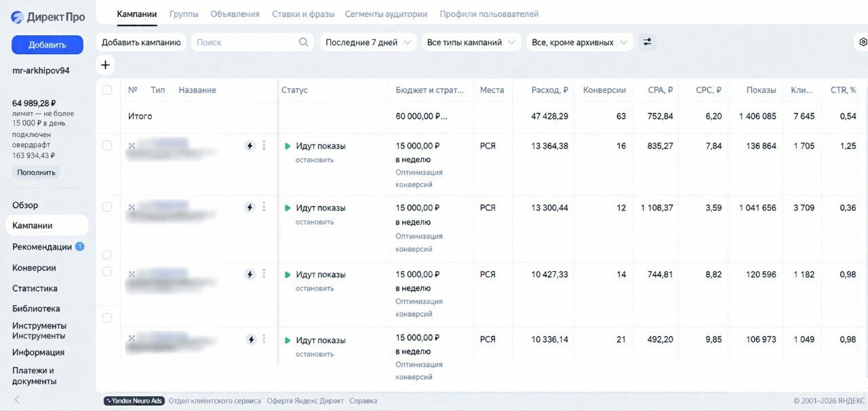Click the lightning icon in the 13 300,44 row

250,208
